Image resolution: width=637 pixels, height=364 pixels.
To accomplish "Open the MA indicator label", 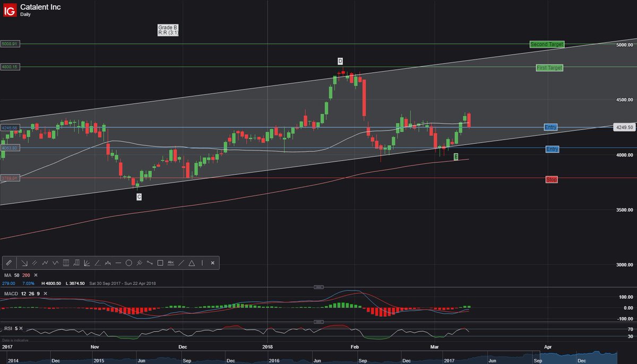I will (7, 275).
